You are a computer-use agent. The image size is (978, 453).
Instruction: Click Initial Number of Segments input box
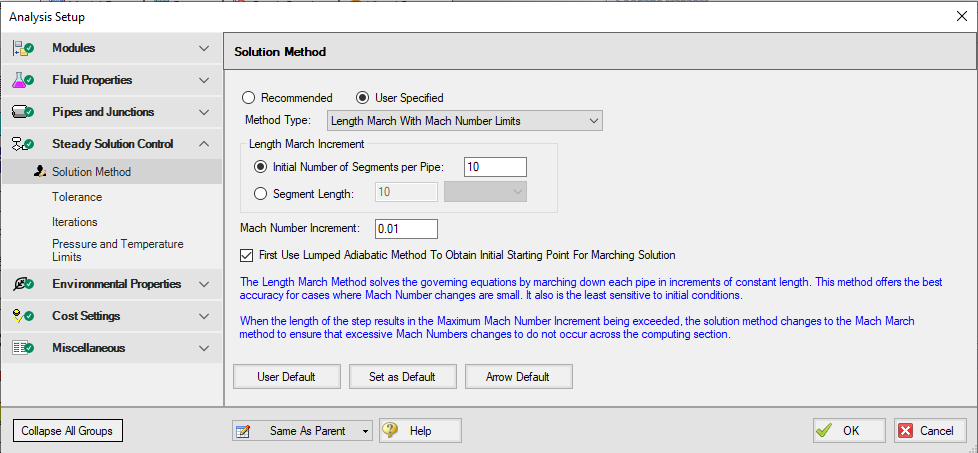pyautogui.click(x=494, y=167)
